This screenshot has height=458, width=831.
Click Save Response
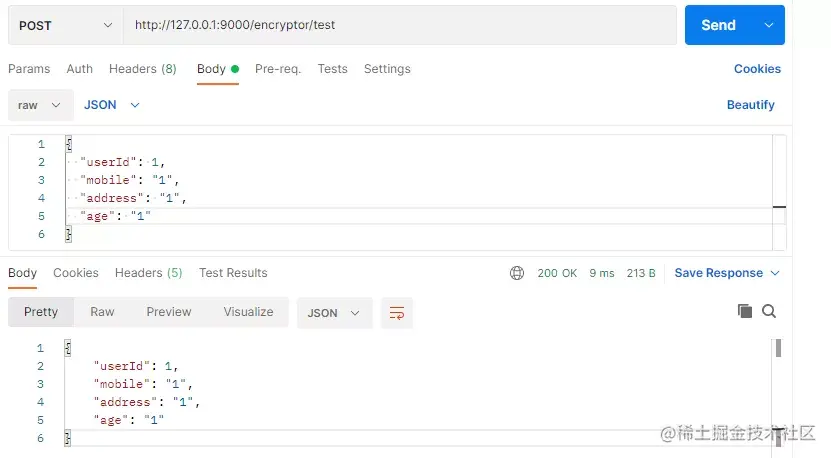pos(719,273)
